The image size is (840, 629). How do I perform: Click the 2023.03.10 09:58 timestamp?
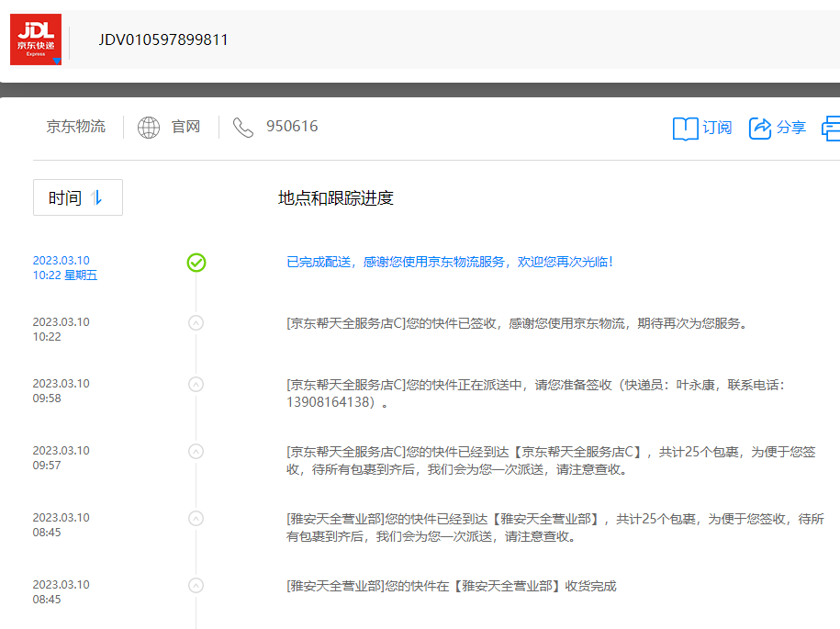click(x=62, y=391)
